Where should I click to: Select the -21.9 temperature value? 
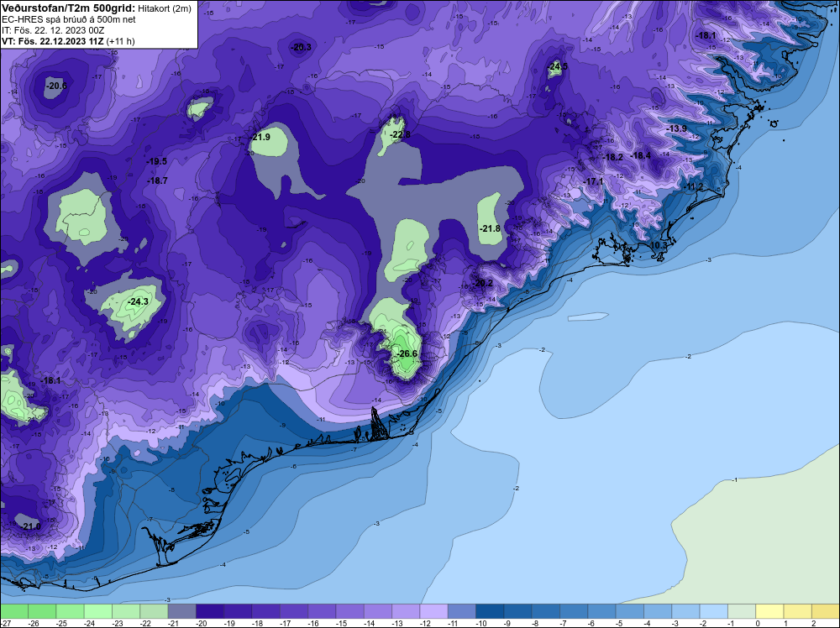(260, 137)
